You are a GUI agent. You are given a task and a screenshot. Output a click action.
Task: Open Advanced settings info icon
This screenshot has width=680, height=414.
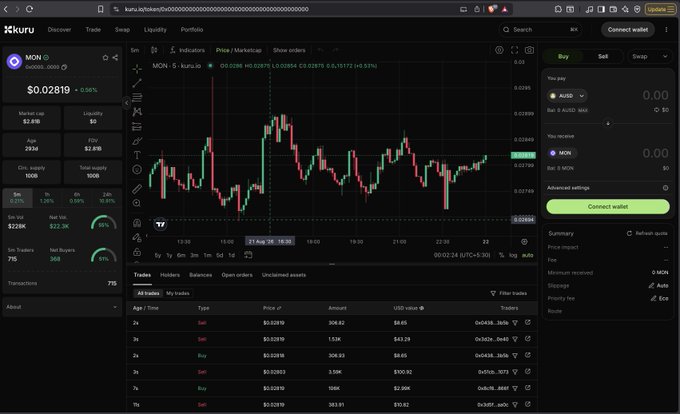click(x=665, y=188)
